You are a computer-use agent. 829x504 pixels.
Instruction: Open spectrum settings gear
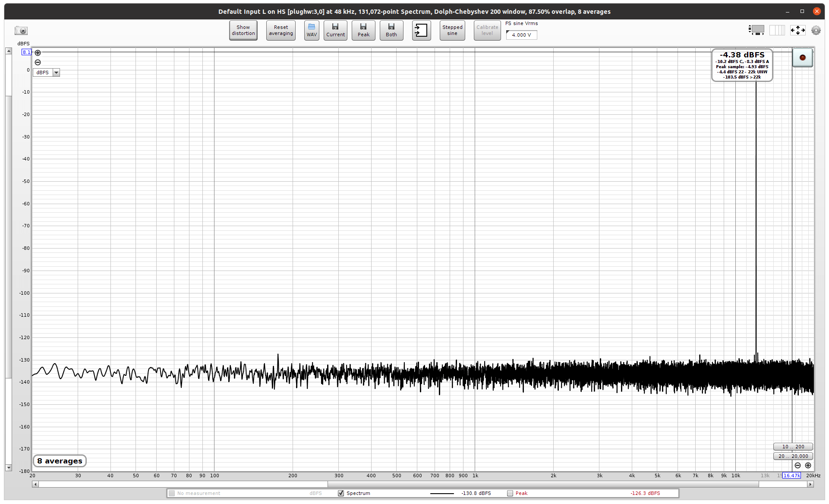pyautogui.click(x=816, y=30)
